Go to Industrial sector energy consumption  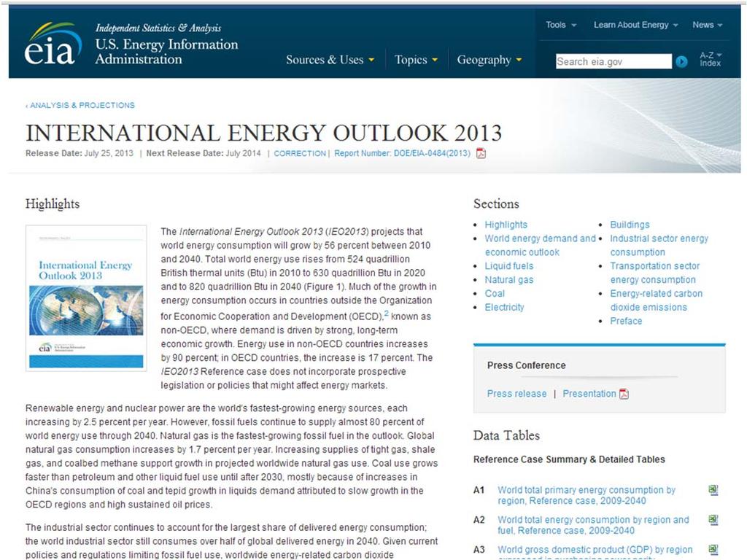click(x=659, y=245)
